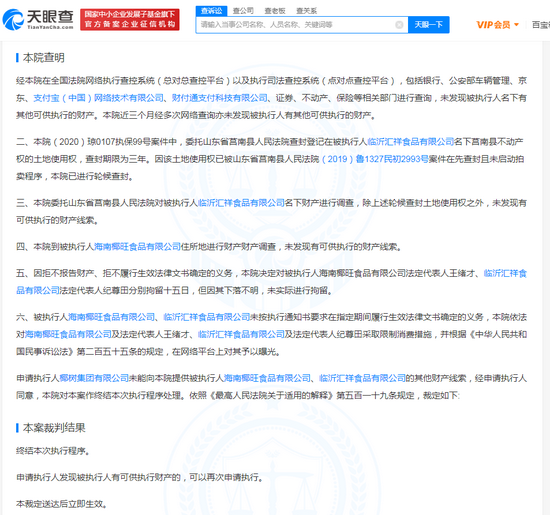Switch to the 查公司 tab
Viewport: 550px width, 515px height.
click(x=243, y=11)
